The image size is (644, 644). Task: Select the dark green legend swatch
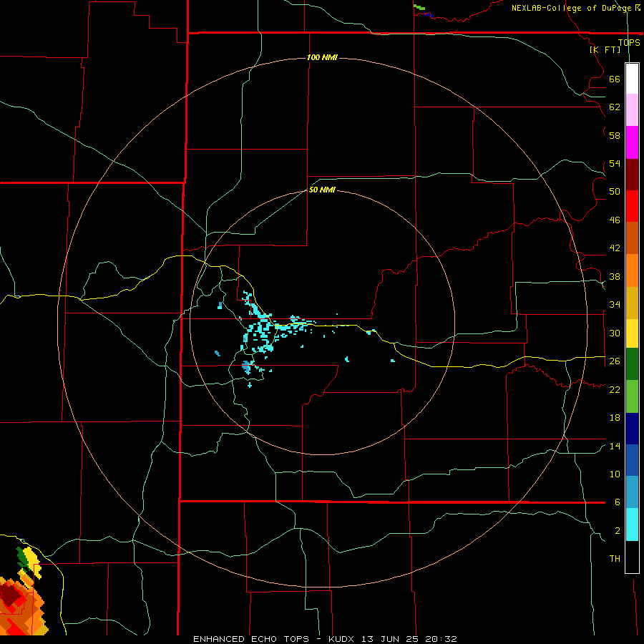632,364
